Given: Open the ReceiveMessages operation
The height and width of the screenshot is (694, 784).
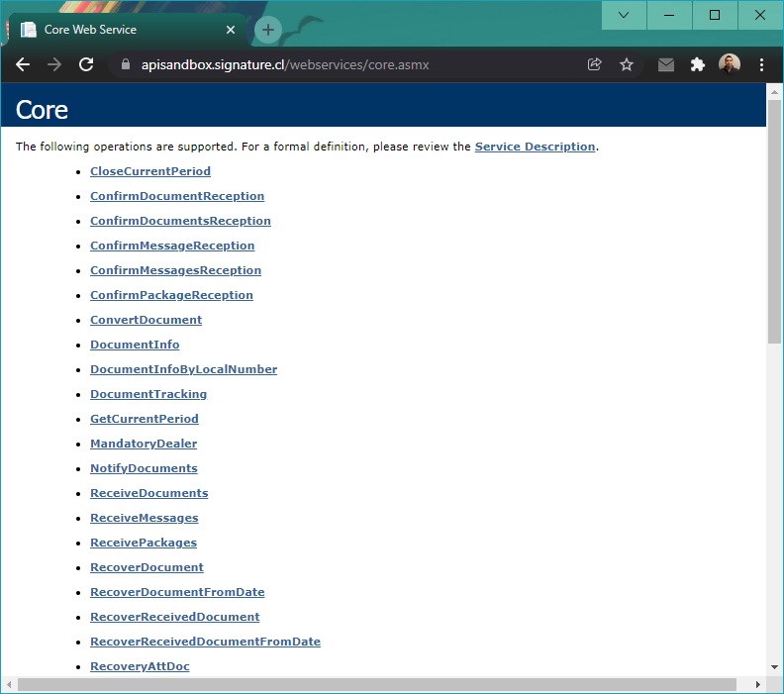Looking at the screenshot, I should pyautogui.click(x=144, y=518).
